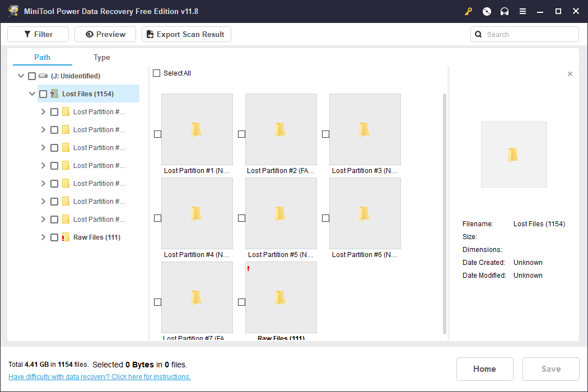Screen dimensions: 588x392
Task: Tick checkbox beside Lost Partition #6 thumbnail
Action: [325, 218]
